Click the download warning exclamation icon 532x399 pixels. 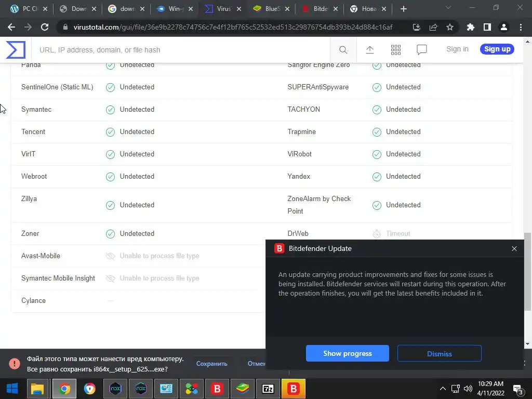[14, 364]
